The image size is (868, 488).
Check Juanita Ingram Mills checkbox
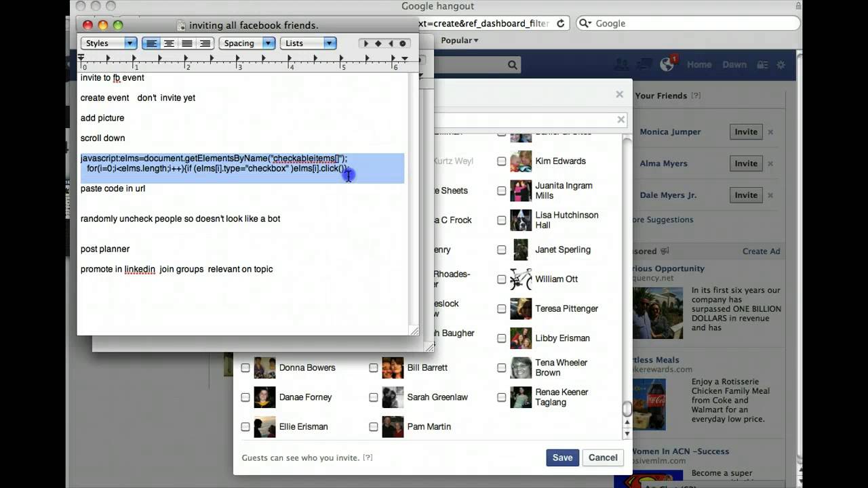(x=502, y=190)
